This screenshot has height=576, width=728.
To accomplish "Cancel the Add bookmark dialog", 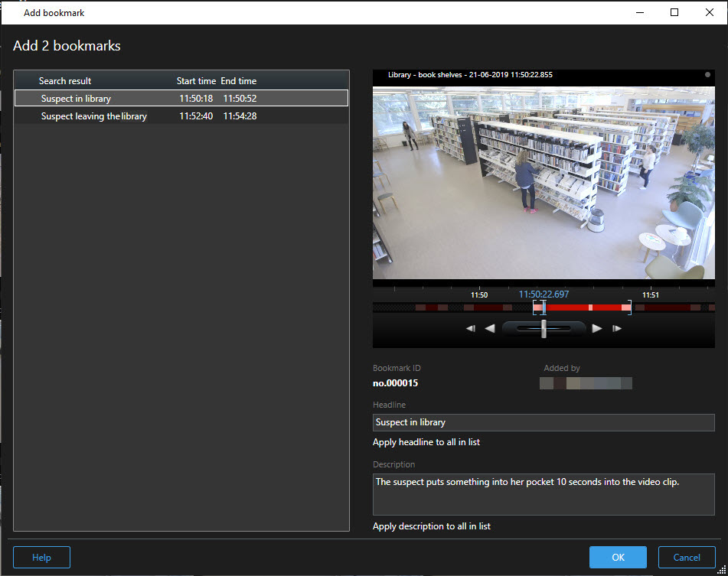I will (x=687, y=558).
